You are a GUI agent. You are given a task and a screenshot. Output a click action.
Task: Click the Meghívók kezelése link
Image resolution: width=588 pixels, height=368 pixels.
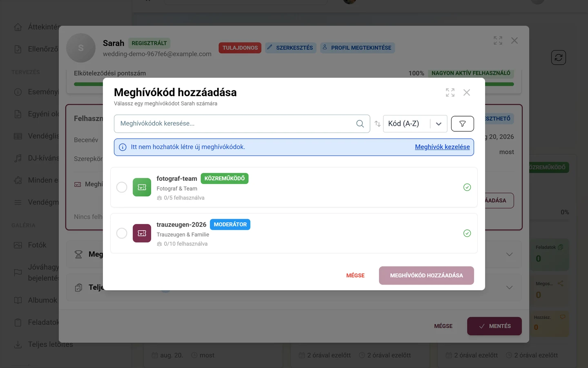click(x=442, y=147)
